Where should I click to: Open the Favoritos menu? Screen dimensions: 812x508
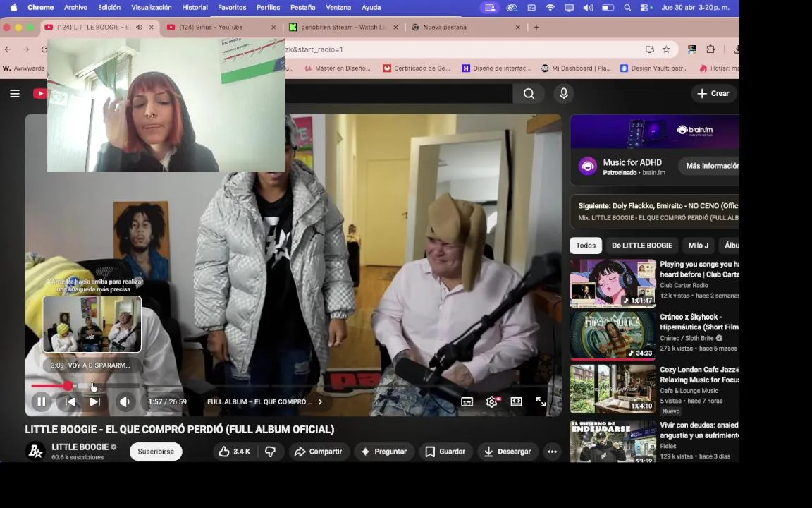(232, 7)
